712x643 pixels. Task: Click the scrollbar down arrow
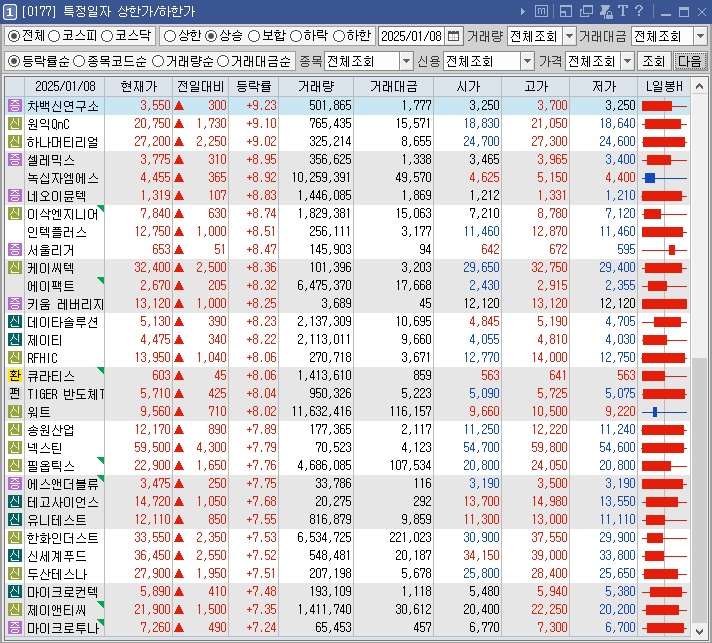coord(699,631)
